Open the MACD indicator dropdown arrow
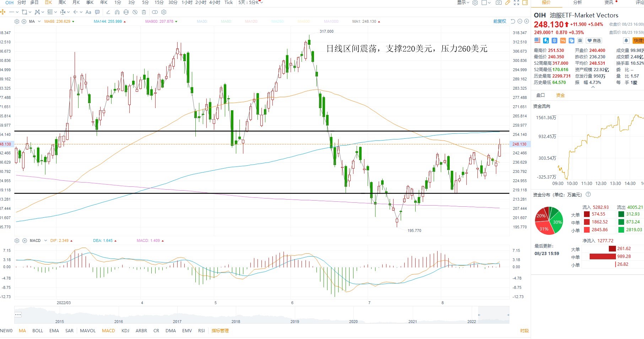Screen dimensions: 644x339 [45, 240]
